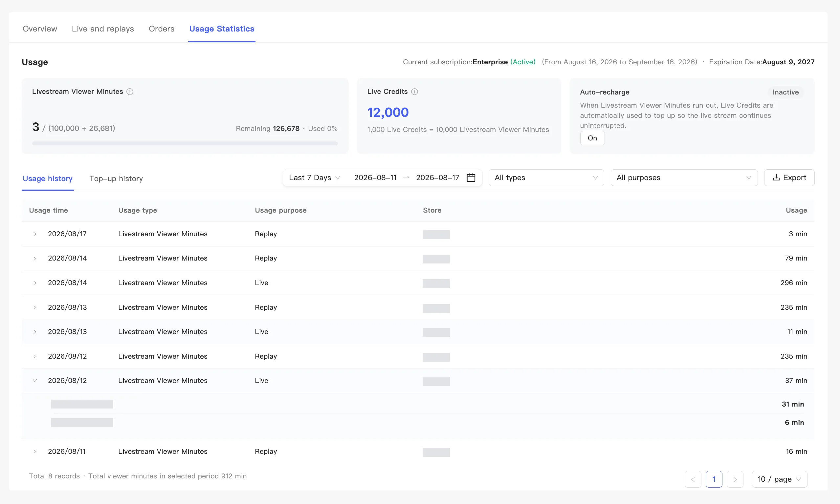The image size is (840, 504).
Task: Click start date 2026-08-11 field
Action: point(375,178)
